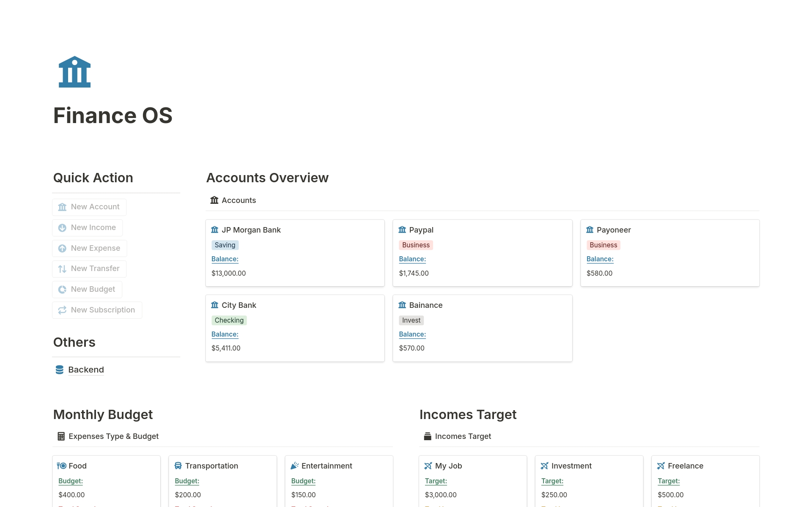Add a New Budget

(x=87, y=289)
